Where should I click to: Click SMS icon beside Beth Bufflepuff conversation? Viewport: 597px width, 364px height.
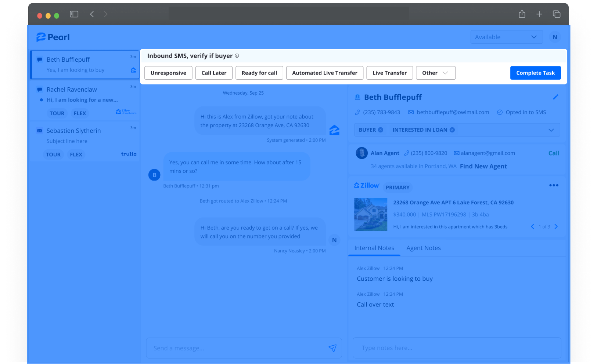(x=40, y=59)
